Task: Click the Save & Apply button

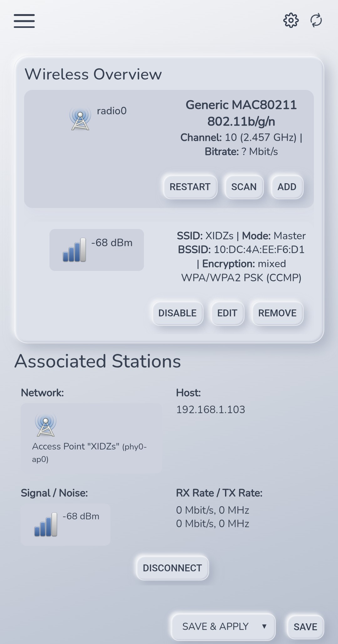Action: (x=215, y=626)
